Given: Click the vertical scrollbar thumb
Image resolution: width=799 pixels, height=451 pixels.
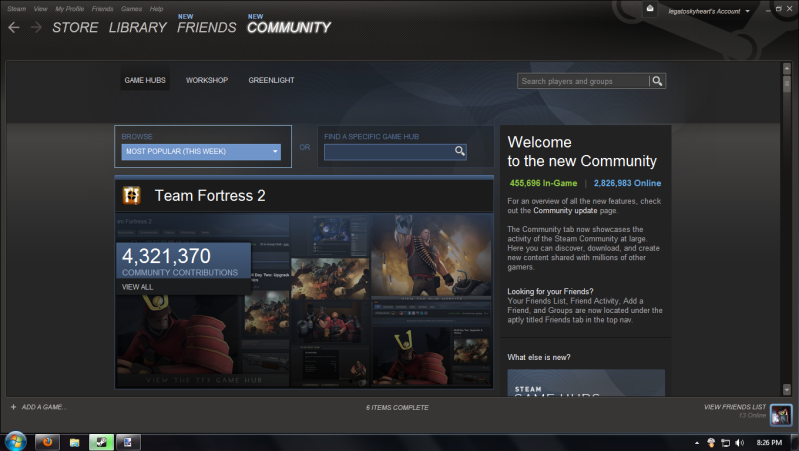Looking at the screenshot, I should pyautogui.click(x=786, y=84).
